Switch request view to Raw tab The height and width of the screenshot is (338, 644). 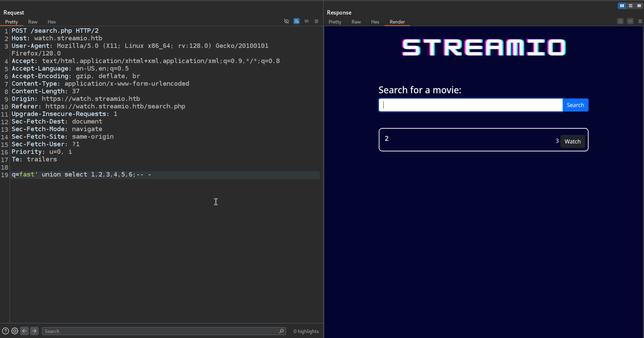33,22
